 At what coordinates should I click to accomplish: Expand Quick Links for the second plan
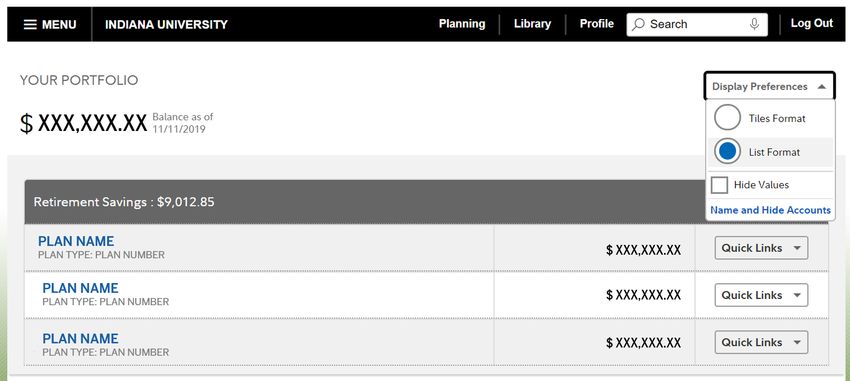[x=761, y=295]
